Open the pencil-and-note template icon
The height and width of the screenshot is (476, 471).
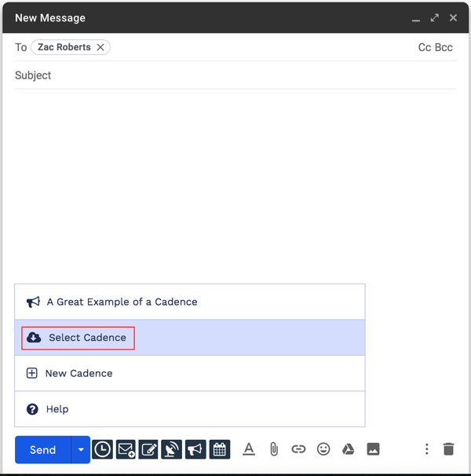click(x=149, y=449)
